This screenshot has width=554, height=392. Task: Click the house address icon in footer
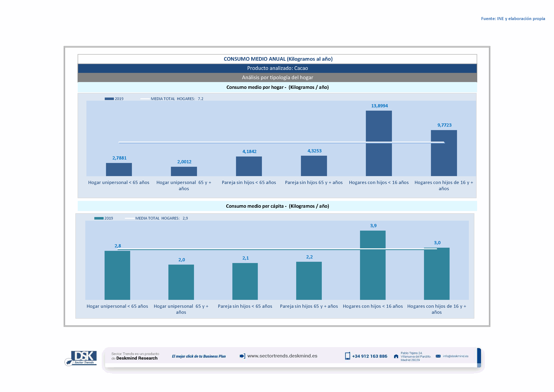coord(396,356)
